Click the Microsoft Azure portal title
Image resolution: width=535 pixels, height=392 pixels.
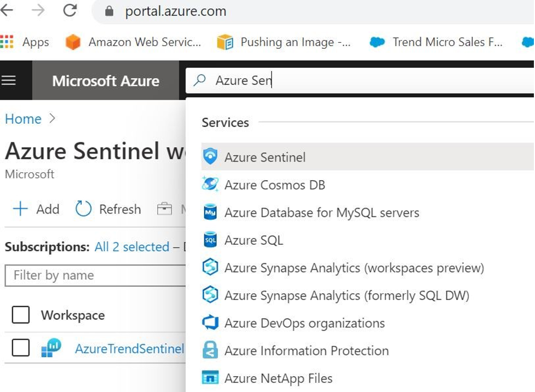[106, 81]
